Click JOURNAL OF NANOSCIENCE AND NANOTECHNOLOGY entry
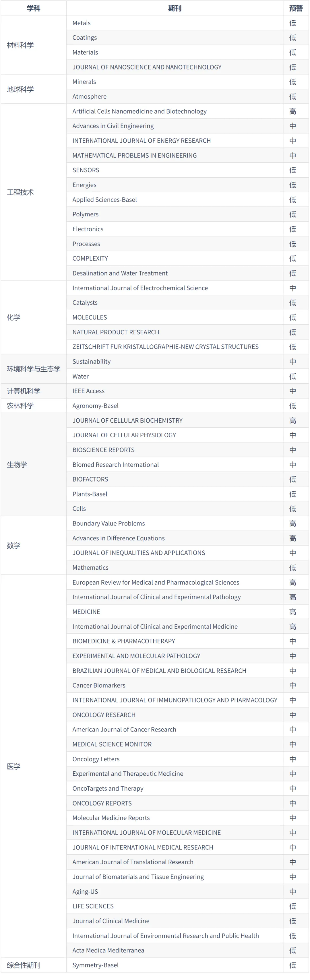This screenshot has height=980, width=310. pyautogui.click(x=147, y=67)
